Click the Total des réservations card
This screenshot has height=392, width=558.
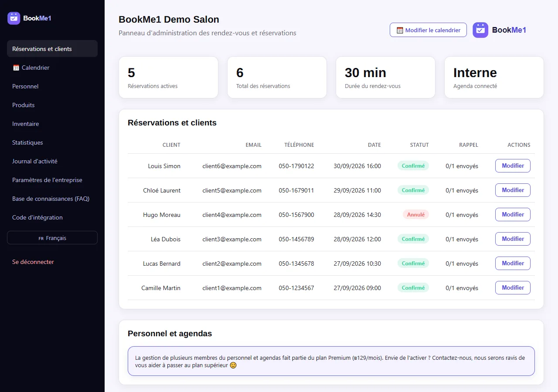click(x=277, y=77)
